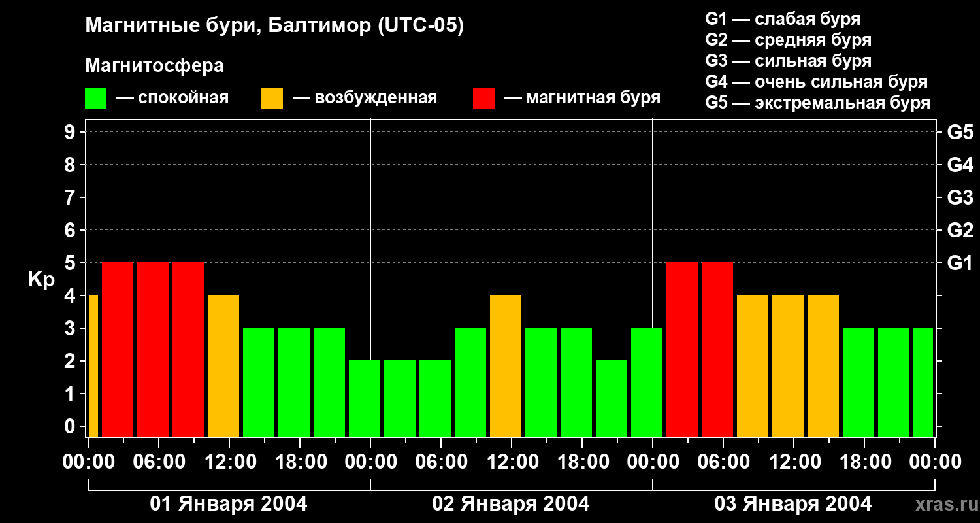980x523 pixels.
Task: Click the orange Kp 4 bar at 12:00 on 01 Января
Action: [223, 365]
